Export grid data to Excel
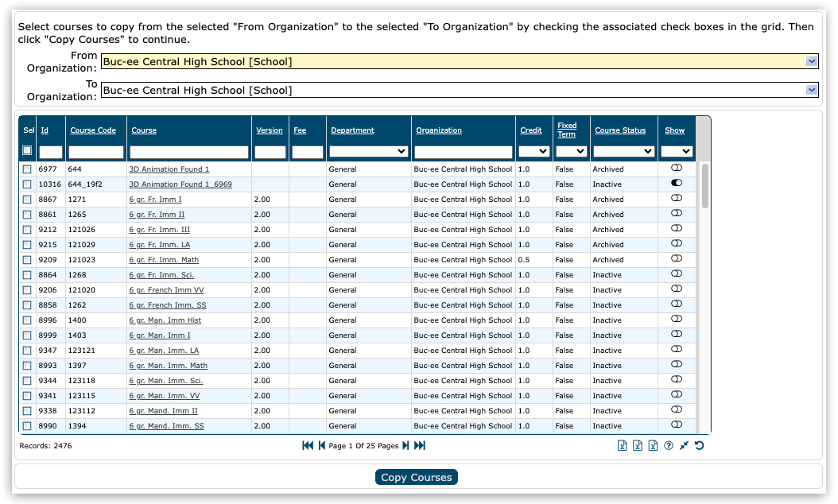The image size is (838, 504). 622,445
